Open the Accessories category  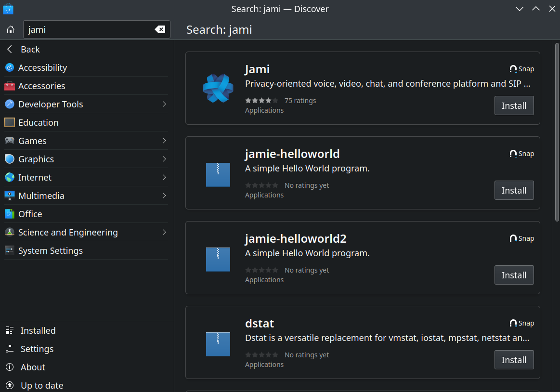pyautogui.click(x=86, y=86)
